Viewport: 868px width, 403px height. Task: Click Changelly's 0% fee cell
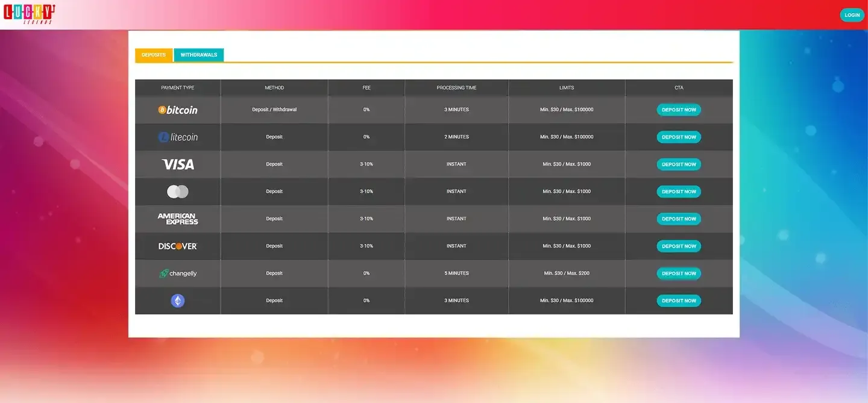[366, 273]
